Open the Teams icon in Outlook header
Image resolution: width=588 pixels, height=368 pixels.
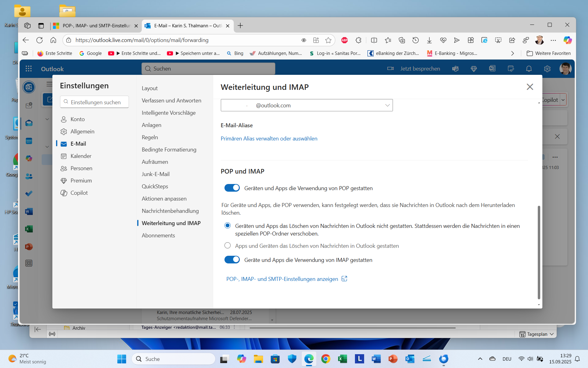(x=455, y=69)
